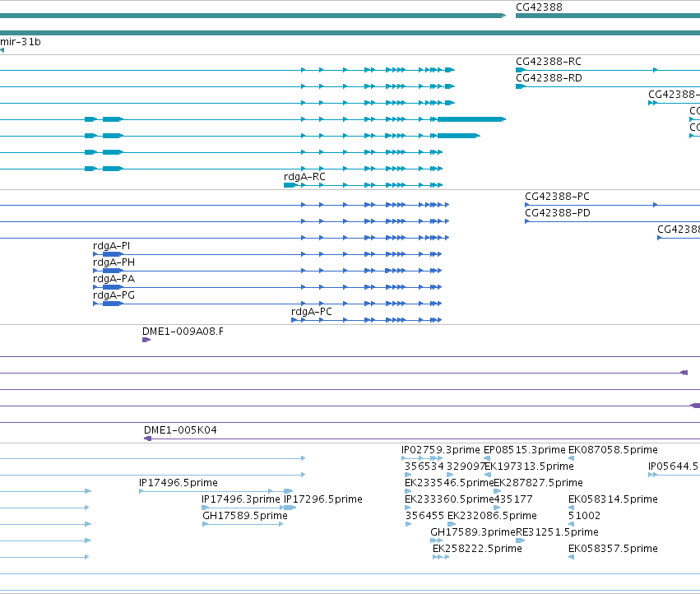Select the rdgA-PC protein track label
Viewport: 700px width, 594px height.
312,312
